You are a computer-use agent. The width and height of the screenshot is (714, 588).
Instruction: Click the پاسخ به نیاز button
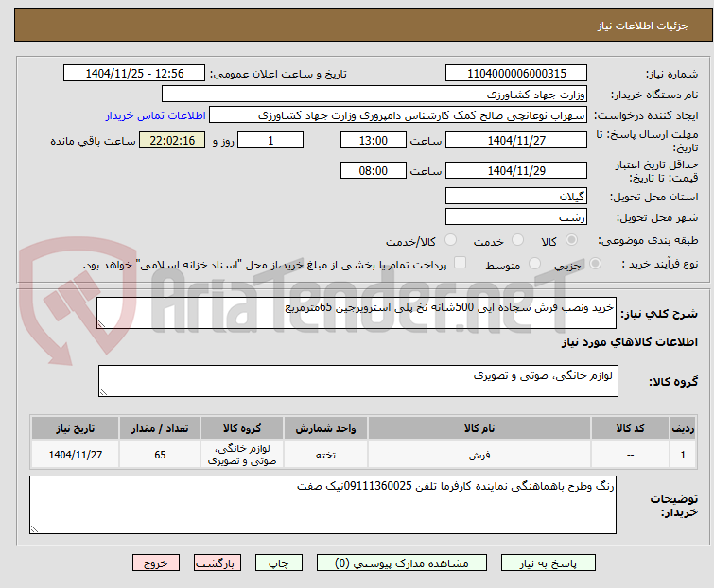click(549, 563)
